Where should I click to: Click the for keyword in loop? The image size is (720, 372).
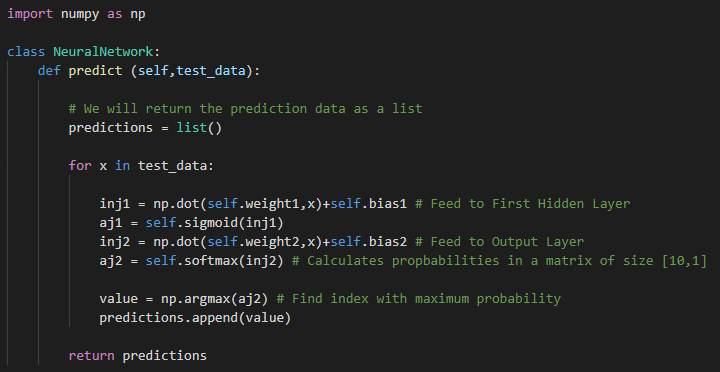tap(80, 165)
